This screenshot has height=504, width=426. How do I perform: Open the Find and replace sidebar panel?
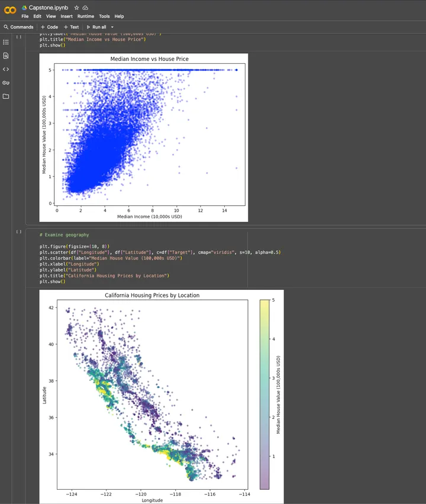click(x=6, y=56)
